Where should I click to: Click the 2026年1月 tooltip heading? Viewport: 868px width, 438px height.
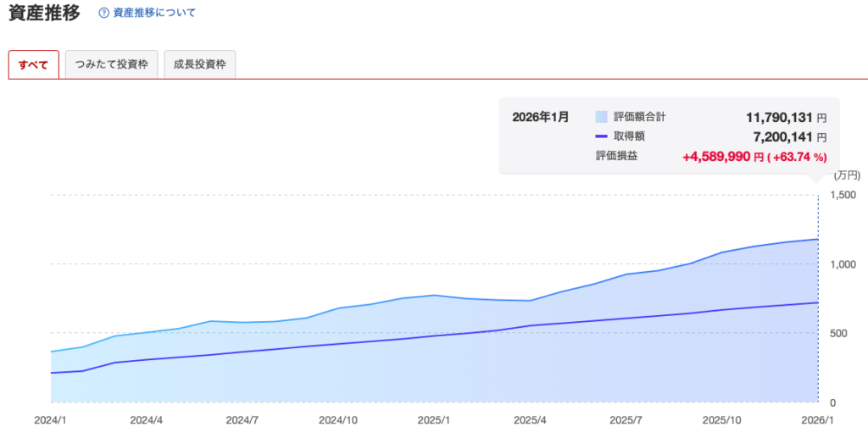[540, 117]
